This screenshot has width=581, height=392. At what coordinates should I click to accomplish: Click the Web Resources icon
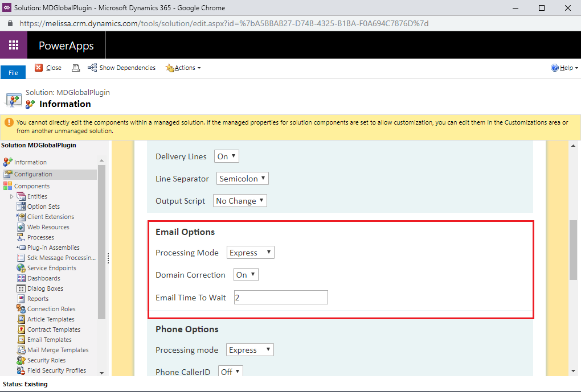tap(21, 227)
